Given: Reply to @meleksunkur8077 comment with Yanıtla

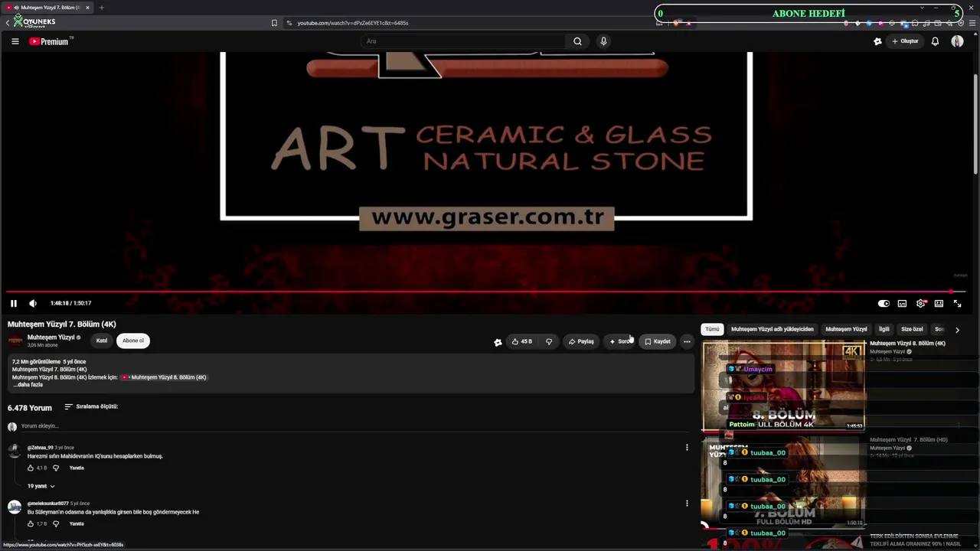Looking at the screenshot, I should 77,523.
